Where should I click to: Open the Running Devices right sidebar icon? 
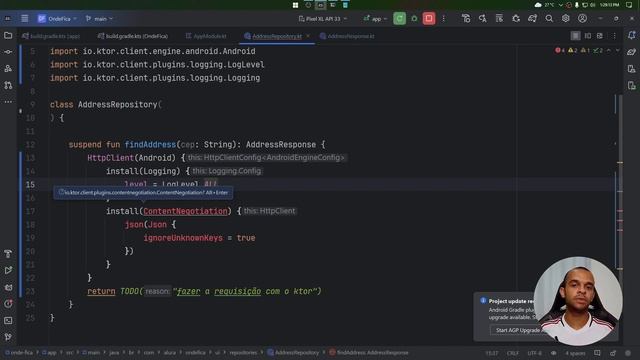point(631,85)
